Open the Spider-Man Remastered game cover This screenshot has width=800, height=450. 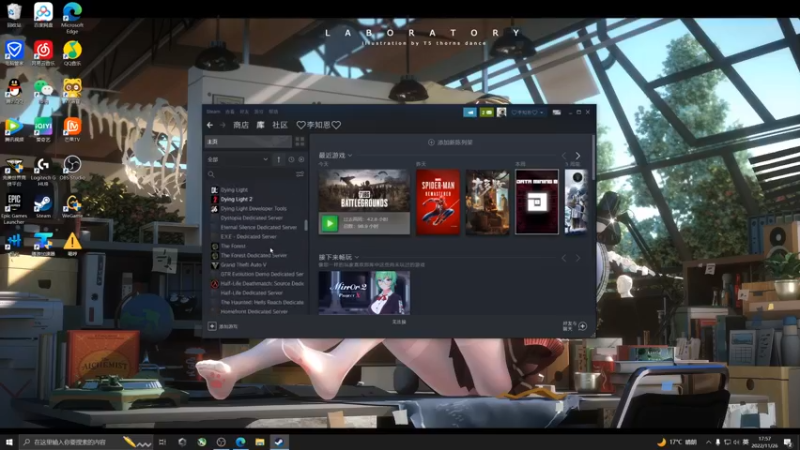(438, 202)
